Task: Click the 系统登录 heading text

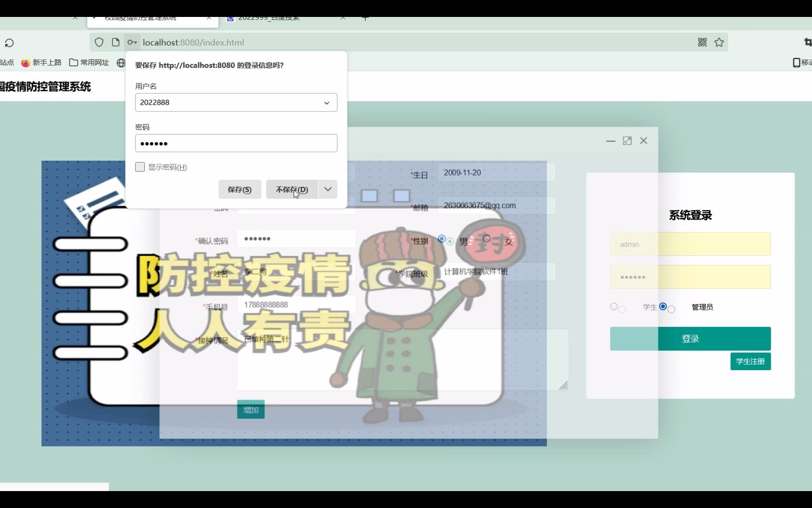Action: 690,215
